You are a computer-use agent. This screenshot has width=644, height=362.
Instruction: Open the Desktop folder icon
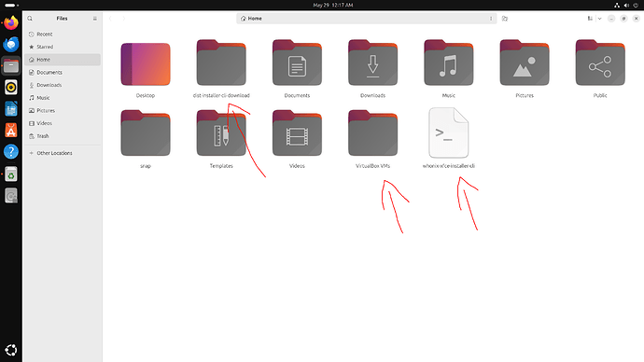(146, 64)
